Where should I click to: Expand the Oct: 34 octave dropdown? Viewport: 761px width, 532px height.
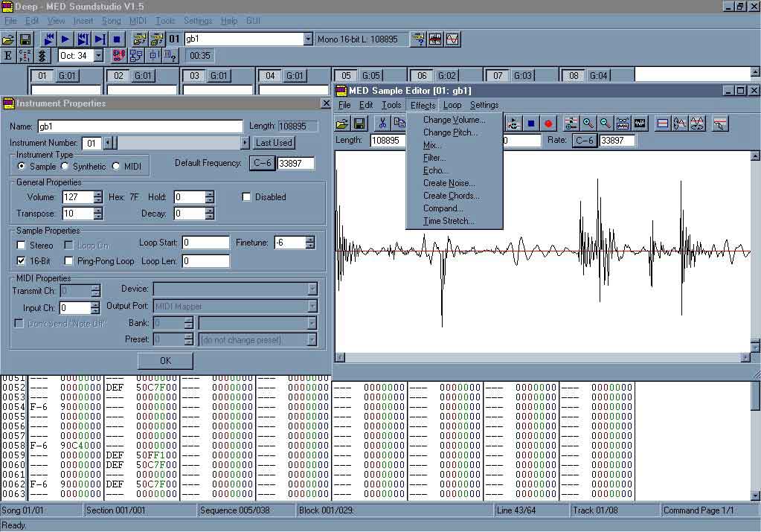coord(98,56)
